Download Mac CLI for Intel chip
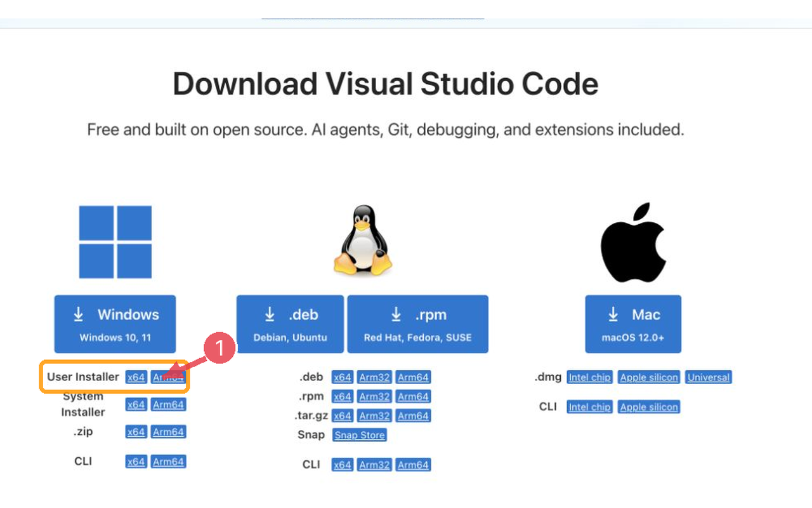Image resolution: width=812 pixels, height=508 pixels. tap(590, 407)
